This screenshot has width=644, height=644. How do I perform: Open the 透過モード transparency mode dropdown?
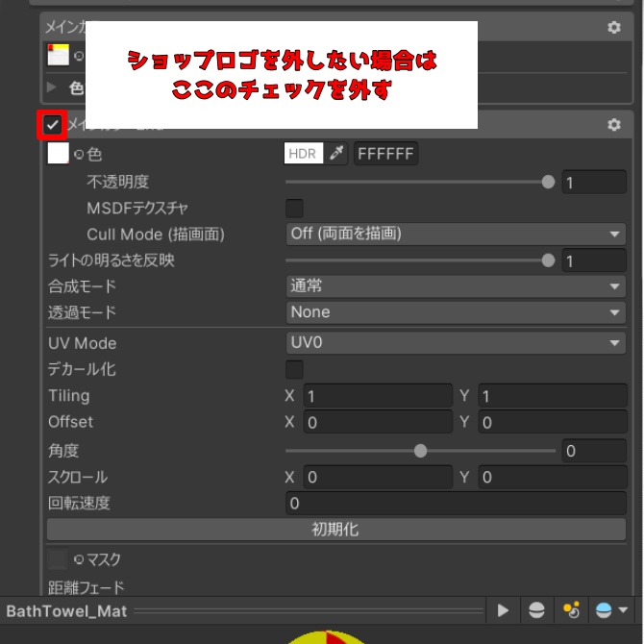click(x=456, y=312)
